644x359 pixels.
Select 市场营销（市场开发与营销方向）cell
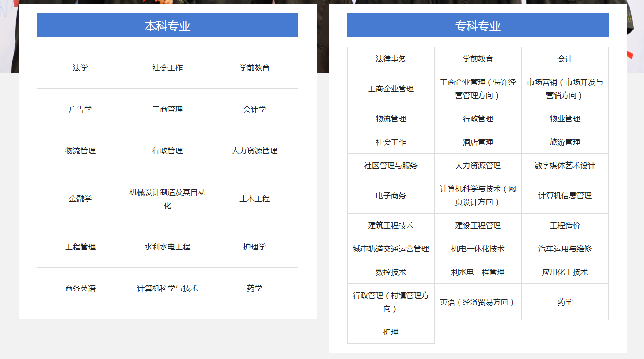pos(565,89)
